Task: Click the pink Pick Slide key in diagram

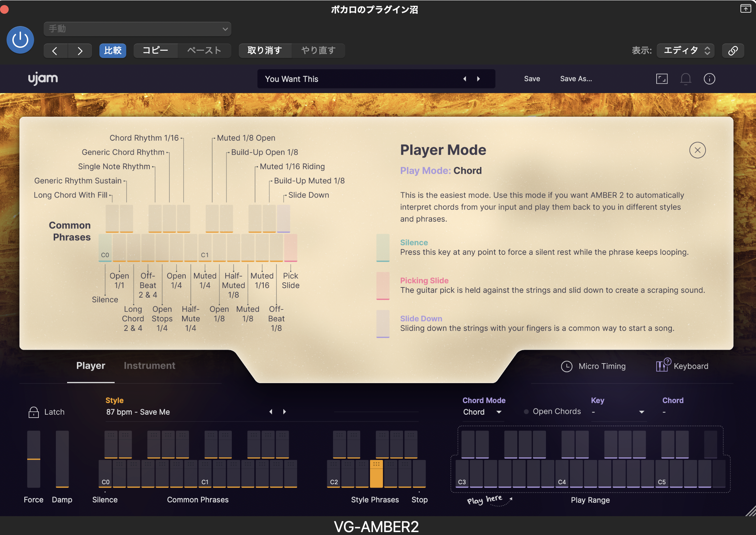Action: click(x=291, y=248)
